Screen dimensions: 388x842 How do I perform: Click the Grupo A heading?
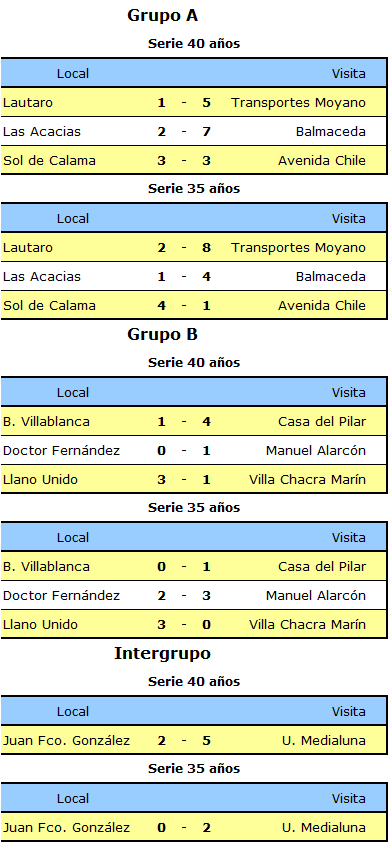coord(163,16)
